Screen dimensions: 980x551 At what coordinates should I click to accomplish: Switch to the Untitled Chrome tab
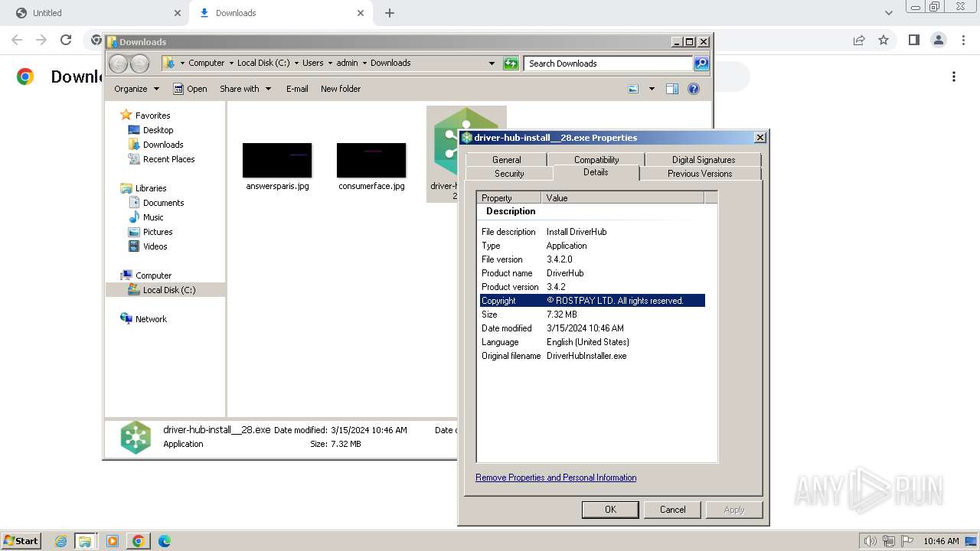coord(94,13)
